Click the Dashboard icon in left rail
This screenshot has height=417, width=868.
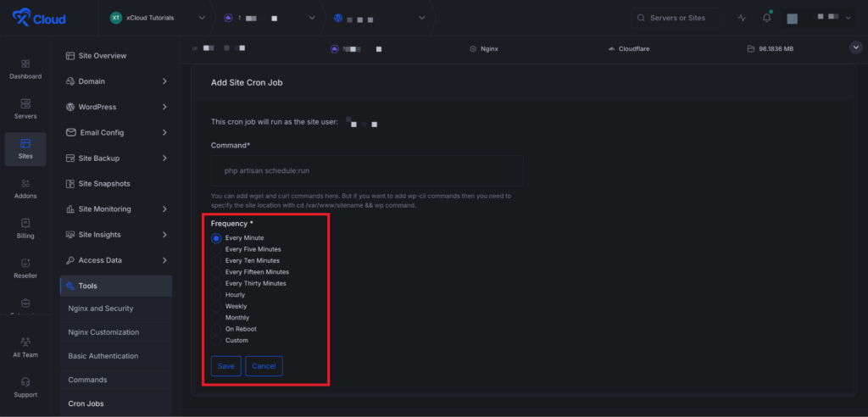(x=25, y=64)
